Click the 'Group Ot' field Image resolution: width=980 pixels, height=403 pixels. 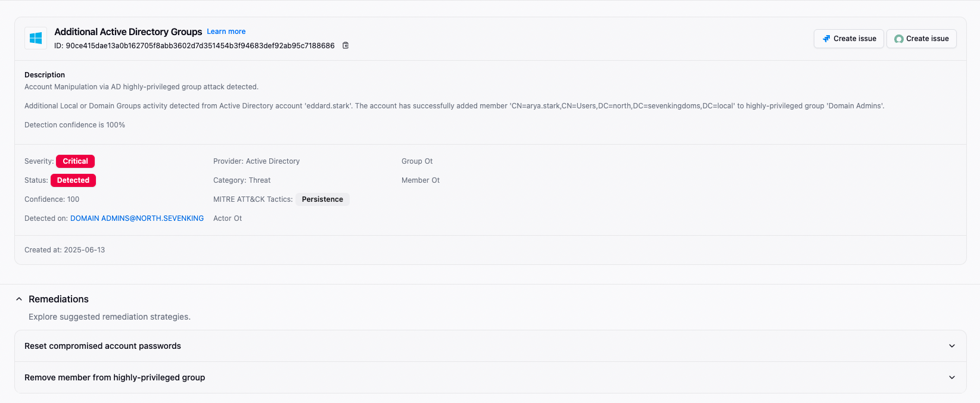(x=417, y=161)
